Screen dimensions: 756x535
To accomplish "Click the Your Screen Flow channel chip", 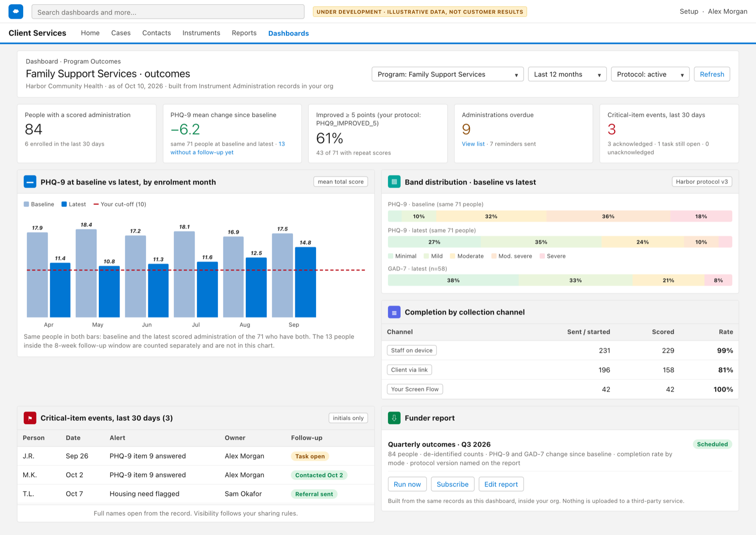I will click(x=415, y=389).
